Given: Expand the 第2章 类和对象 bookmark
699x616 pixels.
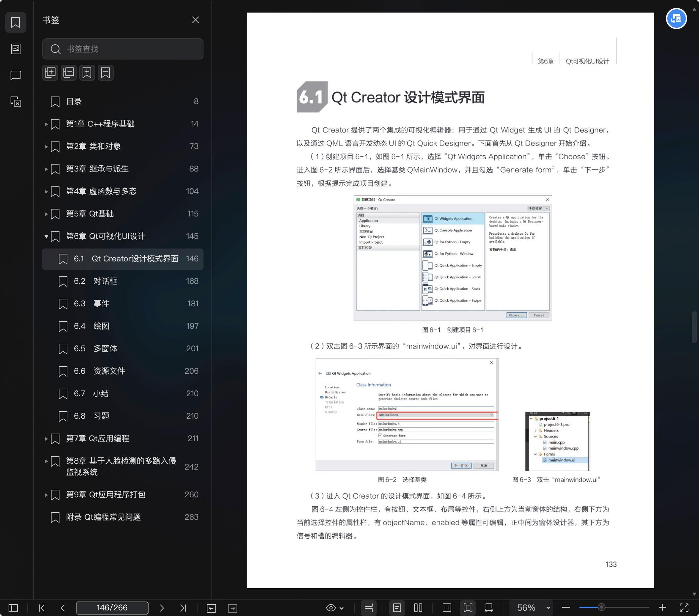Looking at the screenshot, I should [46, 147].
